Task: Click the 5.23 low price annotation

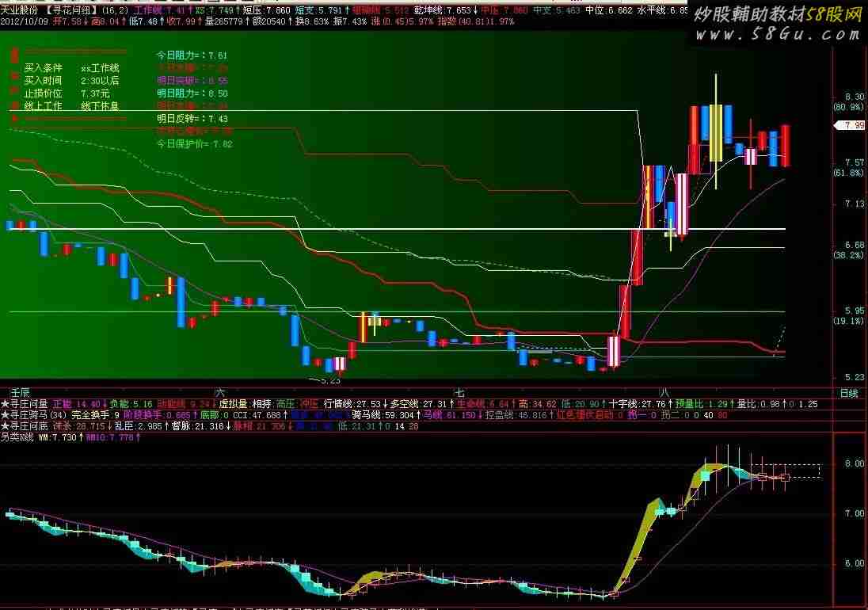Action: point(329,381)
